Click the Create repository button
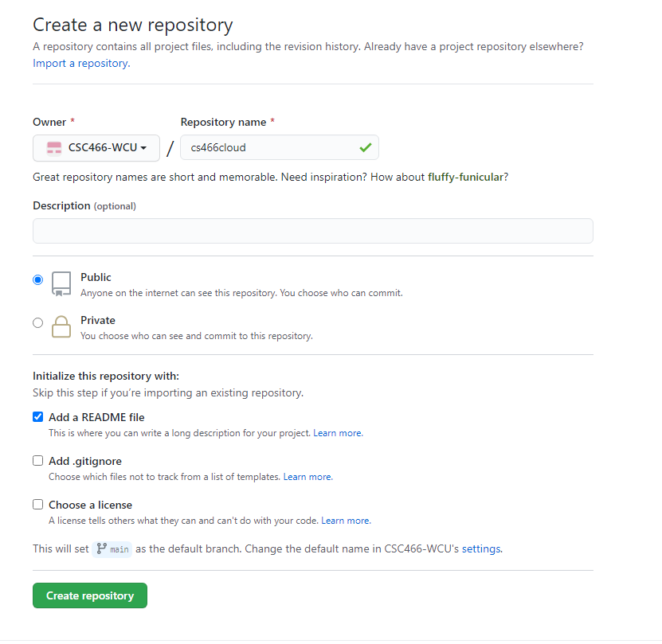 pos(90,595)
